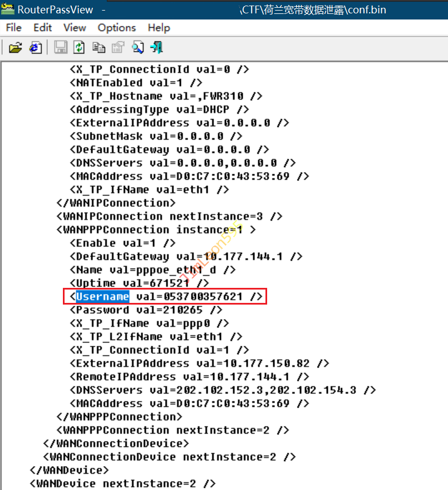The height and width of the screenshot is (490, 448).
Task: Click the Find magnifier icon
Action: 137,48
